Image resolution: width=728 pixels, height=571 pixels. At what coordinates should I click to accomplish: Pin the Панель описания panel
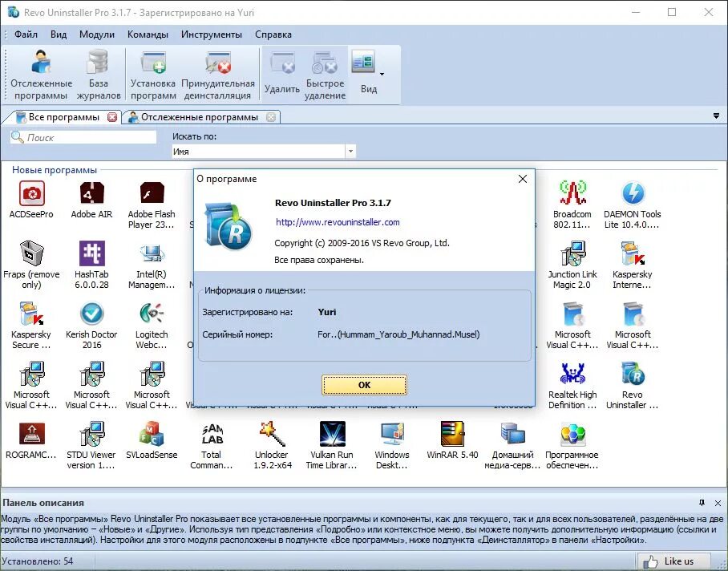click(702, 503)
